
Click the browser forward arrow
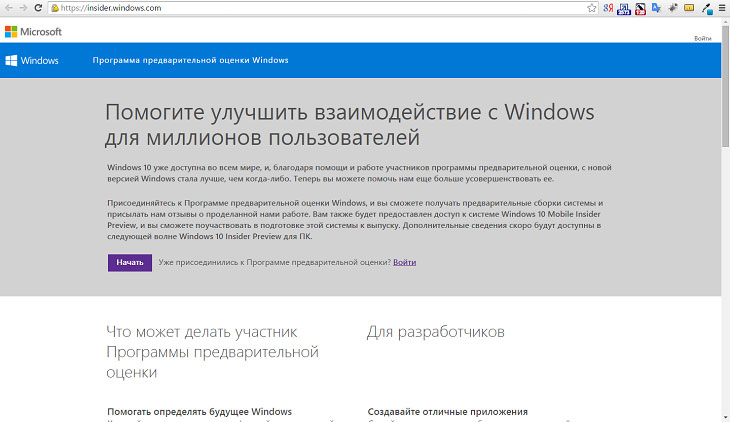point(23,8)
